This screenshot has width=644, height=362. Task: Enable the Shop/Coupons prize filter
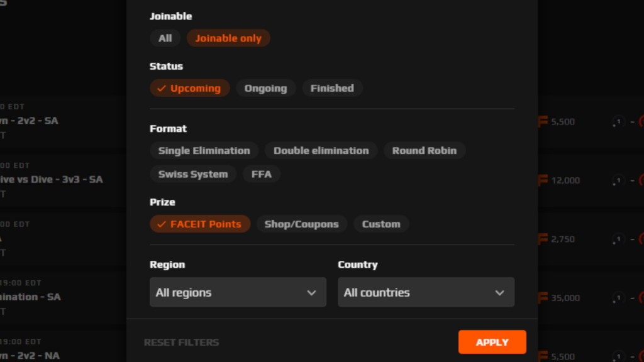click(301, 224)
